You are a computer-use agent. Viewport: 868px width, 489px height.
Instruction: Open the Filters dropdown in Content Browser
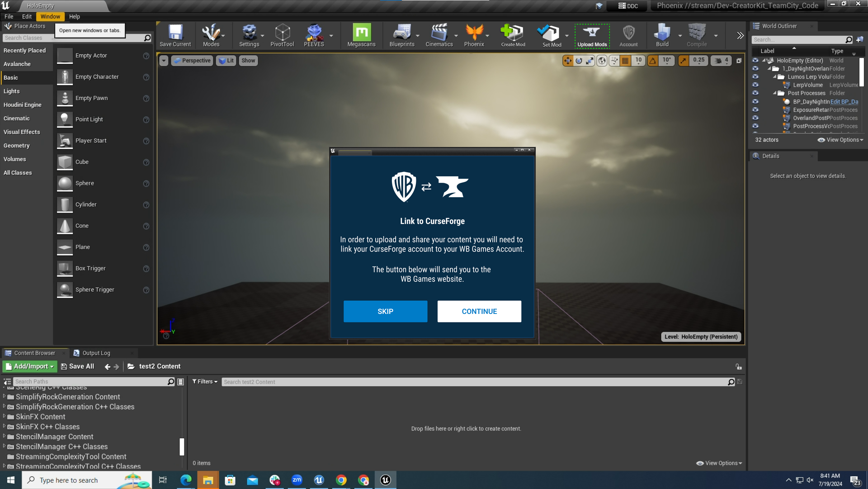click(205, 382)
